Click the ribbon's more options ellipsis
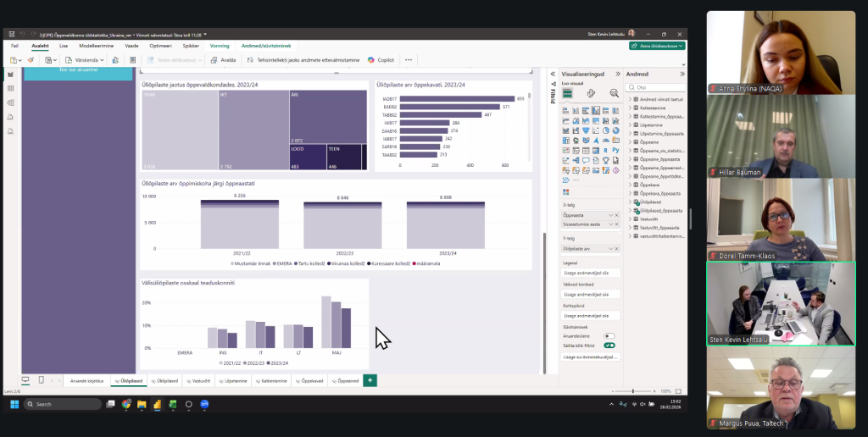The height and width of the screenshot is (437, 868). 409,60
